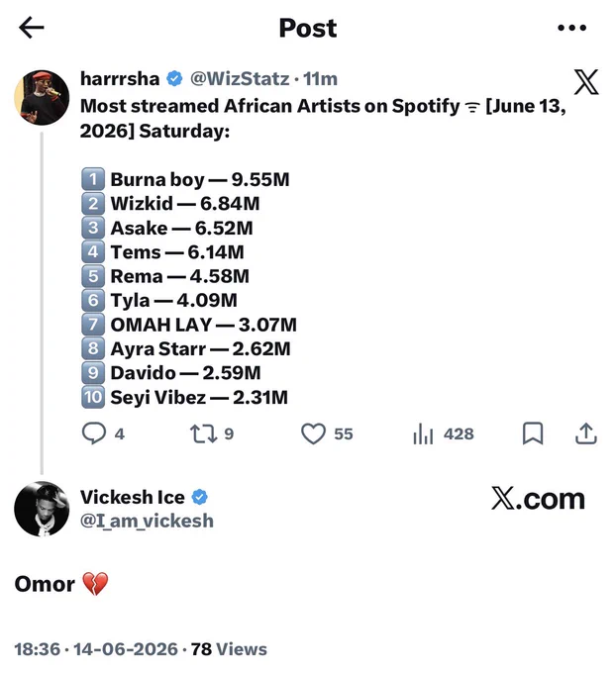Open the 11m post timestamp
This screenshot has width=616, height=673.
pos(320,78)
